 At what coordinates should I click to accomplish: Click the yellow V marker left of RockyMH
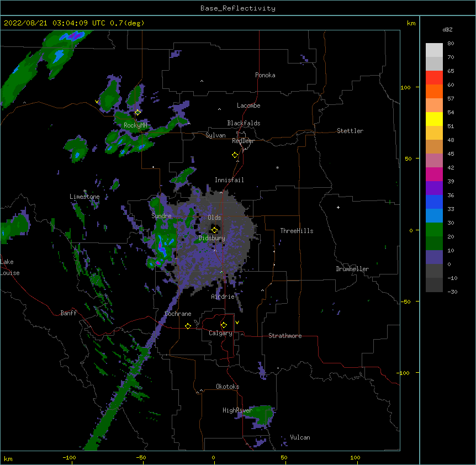tap(97, 102)
